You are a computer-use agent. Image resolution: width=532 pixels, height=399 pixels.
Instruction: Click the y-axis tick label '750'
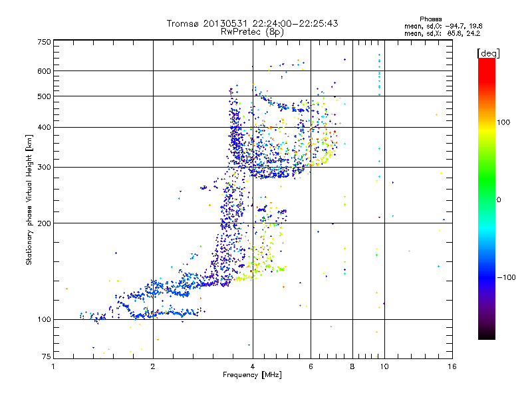[44, 42]
